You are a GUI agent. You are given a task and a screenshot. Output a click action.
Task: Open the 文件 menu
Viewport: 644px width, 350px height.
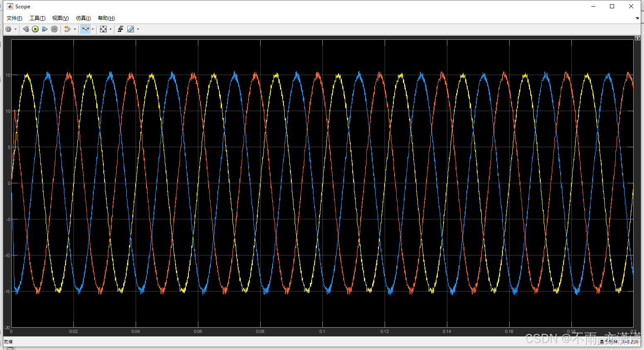point(14,18)
